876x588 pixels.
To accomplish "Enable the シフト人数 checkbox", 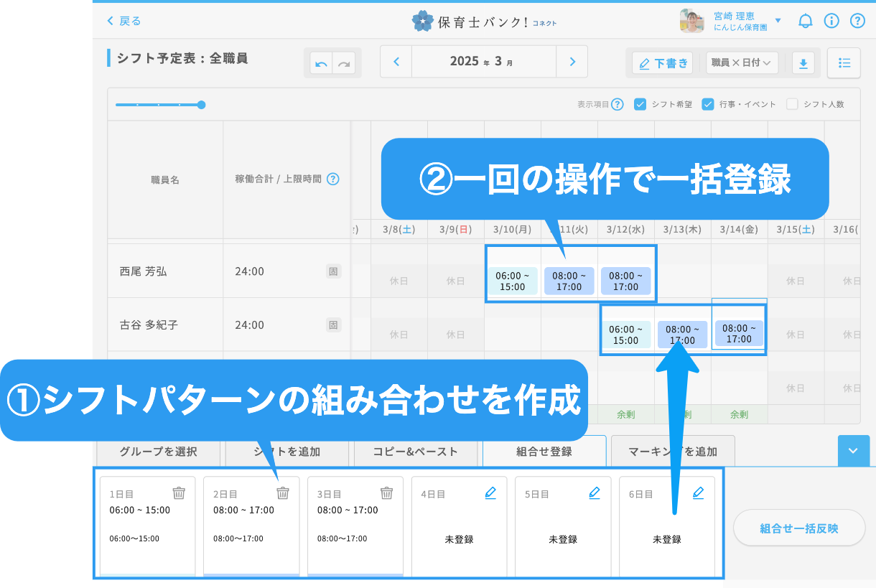I will (793, 104).
